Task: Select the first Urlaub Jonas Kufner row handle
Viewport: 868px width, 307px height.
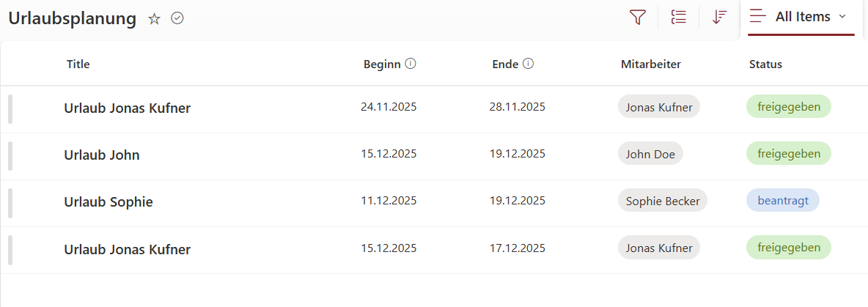Action: [10, 108]
